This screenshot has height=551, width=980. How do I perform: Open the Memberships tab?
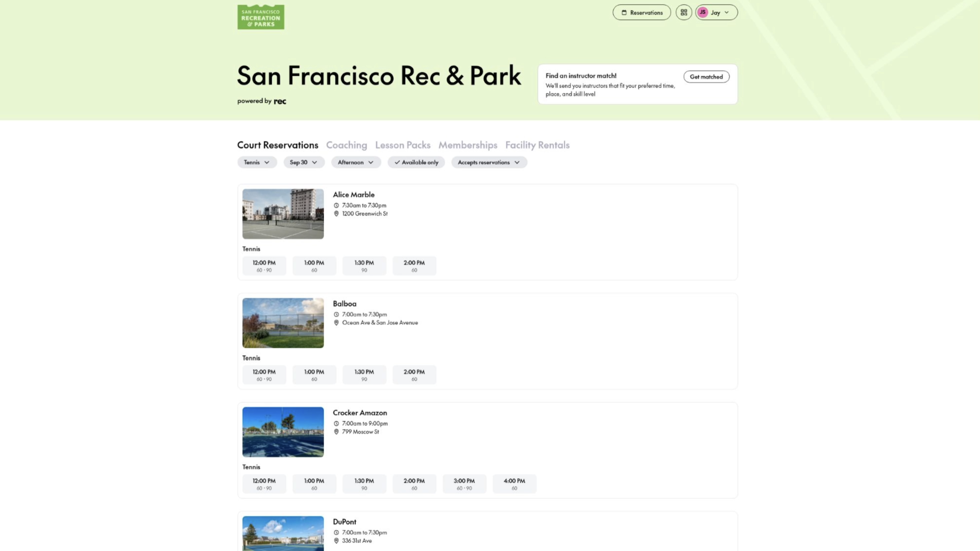click(x=467, y=145)
